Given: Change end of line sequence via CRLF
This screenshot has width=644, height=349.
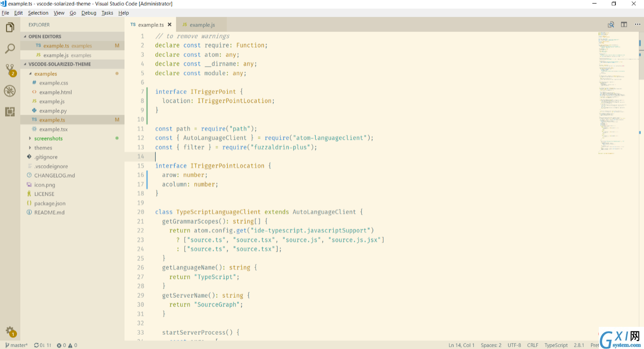Looking at the screenshot, I should tap(533, 345).
